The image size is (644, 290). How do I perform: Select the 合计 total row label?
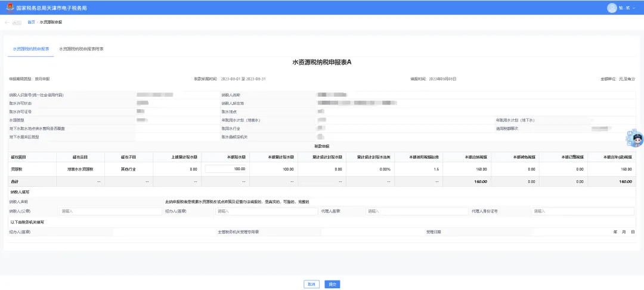[15, 181]
